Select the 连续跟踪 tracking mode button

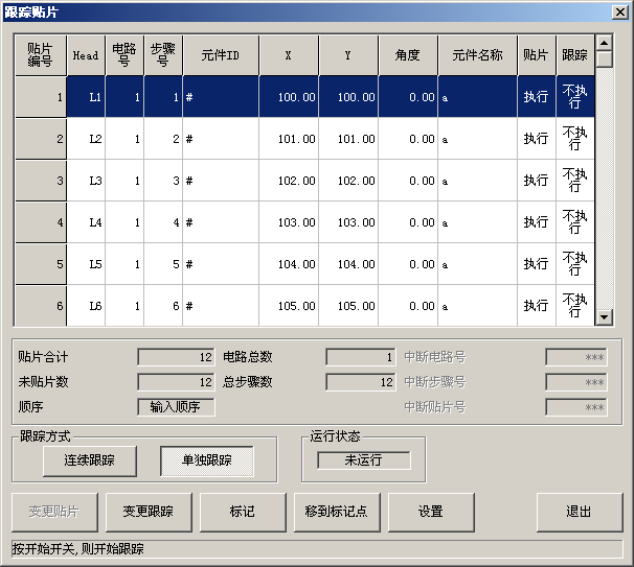[89, 461]
